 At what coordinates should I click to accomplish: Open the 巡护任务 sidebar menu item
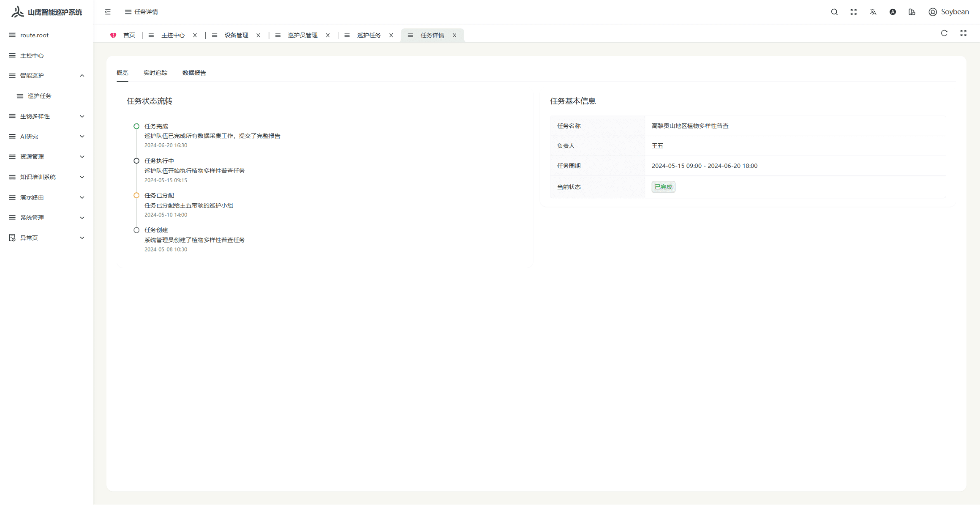[x=40, y=96]
